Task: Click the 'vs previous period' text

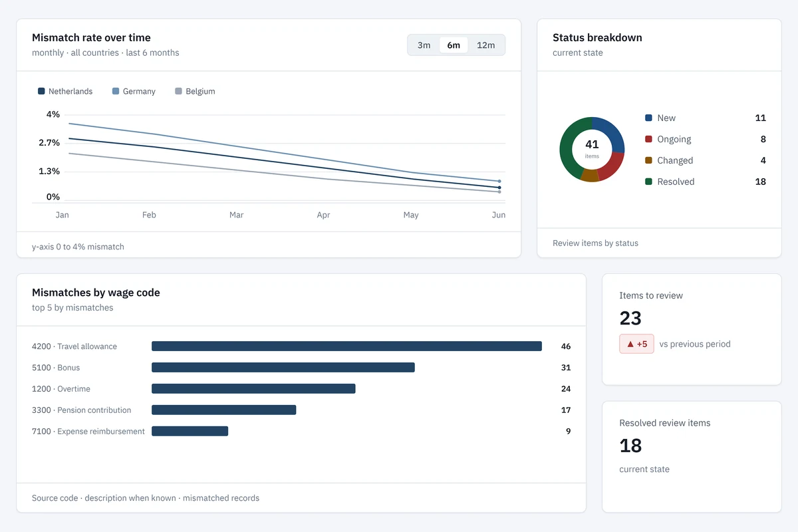Action: [695, 344]
